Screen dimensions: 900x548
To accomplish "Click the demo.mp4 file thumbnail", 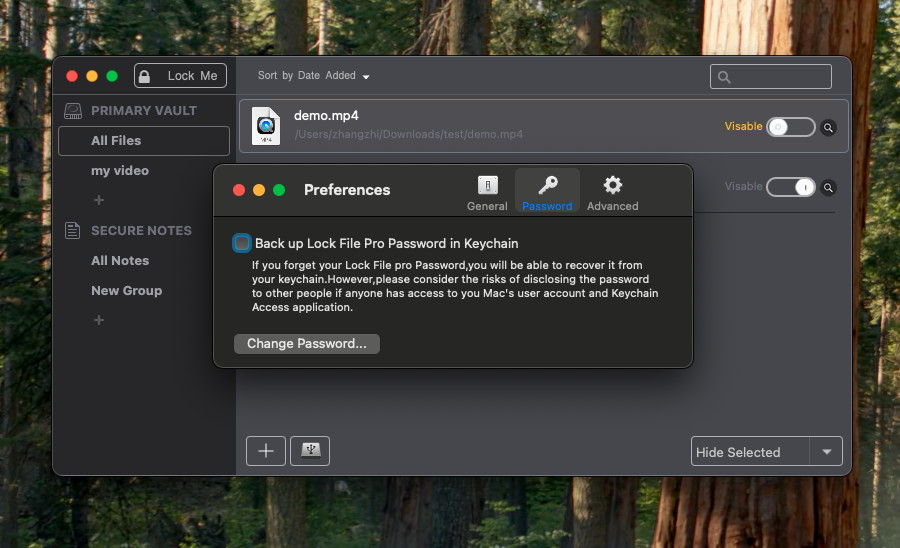I will coord(266,126).
